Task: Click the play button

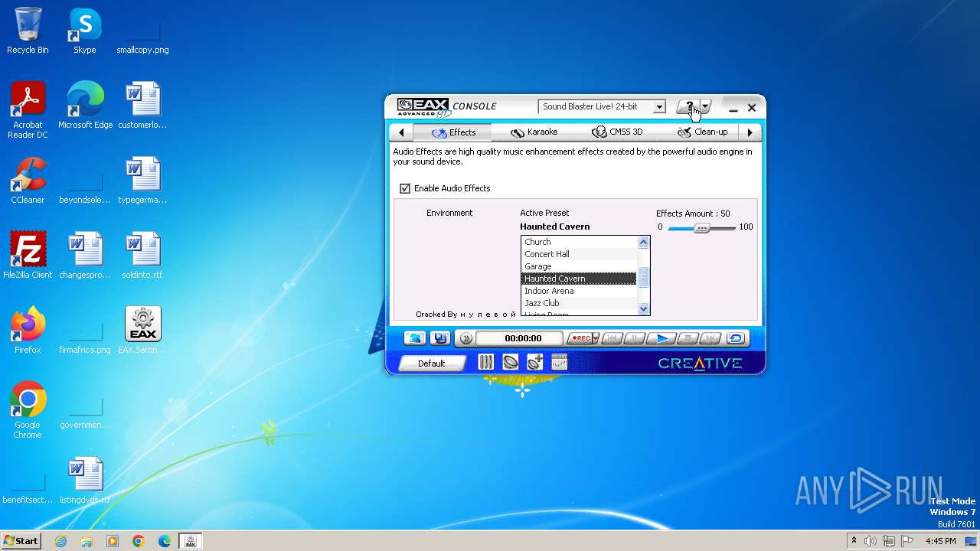Action: tap(662, 338)
